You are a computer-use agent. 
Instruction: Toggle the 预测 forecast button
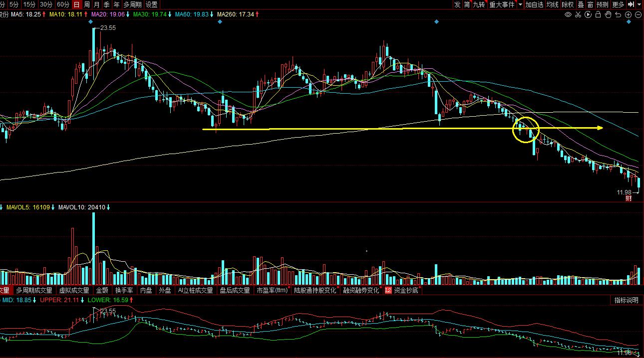(603, 4)
